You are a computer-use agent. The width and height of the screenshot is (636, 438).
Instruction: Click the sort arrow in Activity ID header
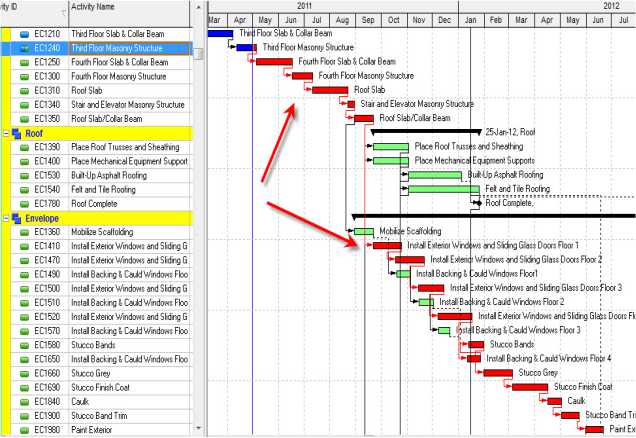[x=64, y=12]
